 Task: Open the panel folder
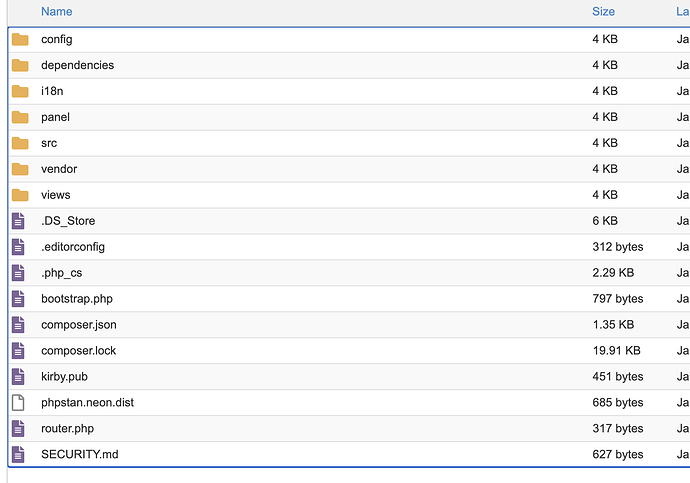(55, 117)
